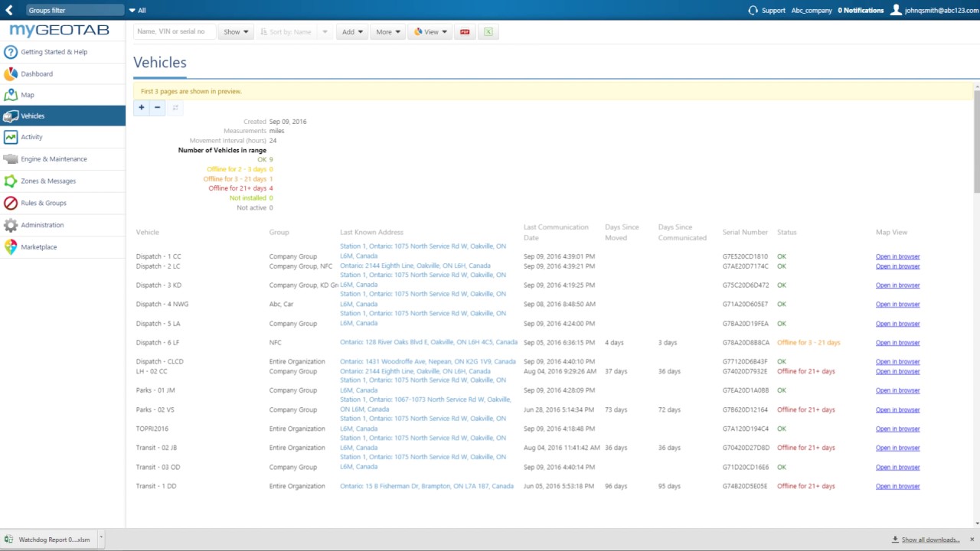The height and width of the screenshot is (551, 980).
Task: Open in browser link for Dispatch - 1 CC
Action: click(897, 256)
